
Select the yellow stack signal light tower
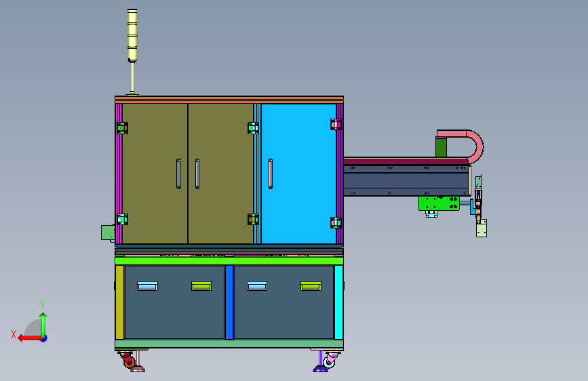(132, 35)
